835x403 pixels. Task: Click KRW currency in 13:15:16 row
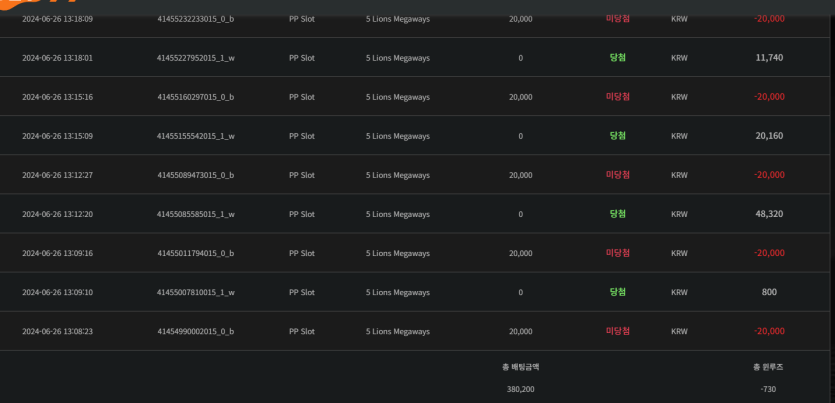[x=679, y=97]
